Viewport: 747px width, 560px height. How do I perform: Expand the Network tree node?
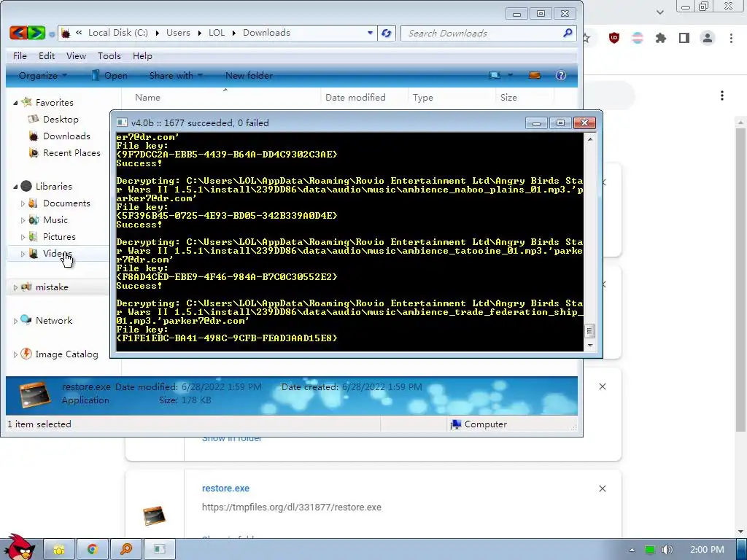15,321
